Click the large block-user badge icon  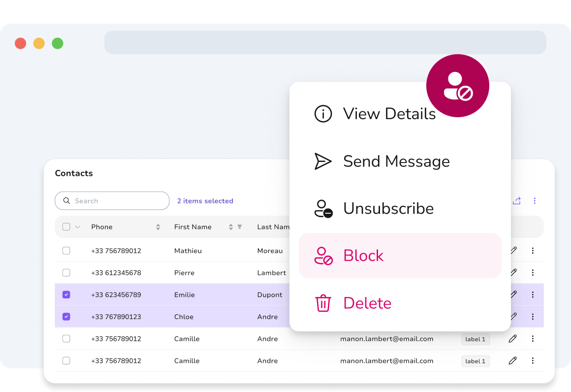click(x=458, y=86)
